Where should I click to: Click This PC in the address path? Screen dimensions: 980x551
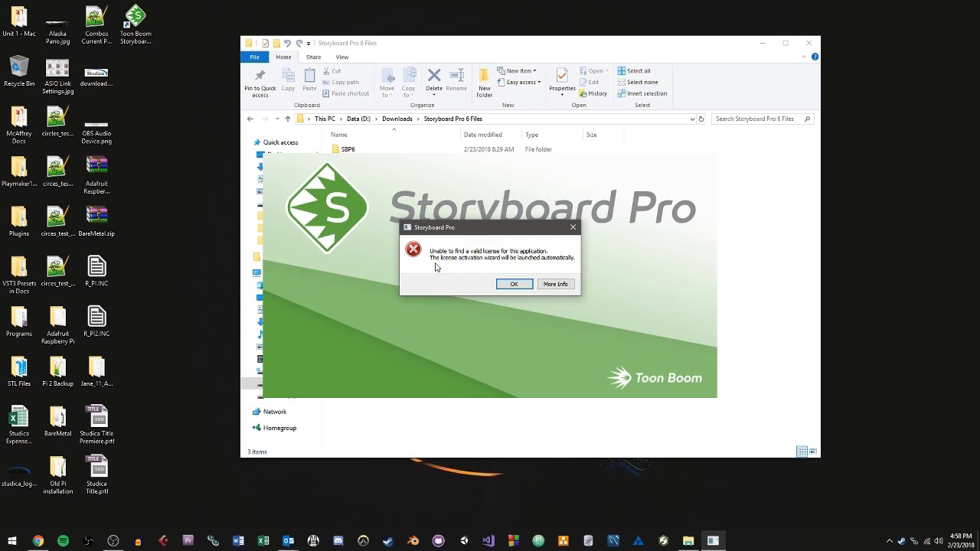325,119
